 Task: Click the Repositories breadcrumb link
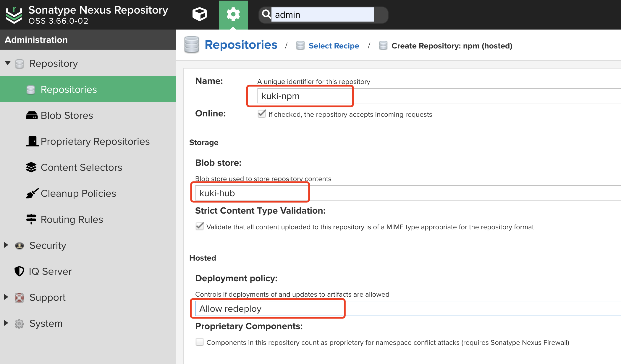coord(241,45)
